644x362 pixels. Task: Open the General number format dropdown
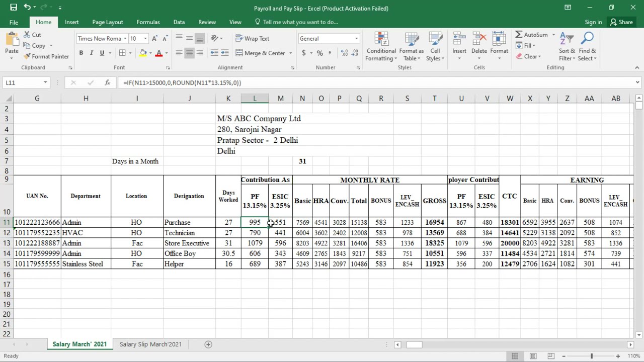[x=356, y=39]
